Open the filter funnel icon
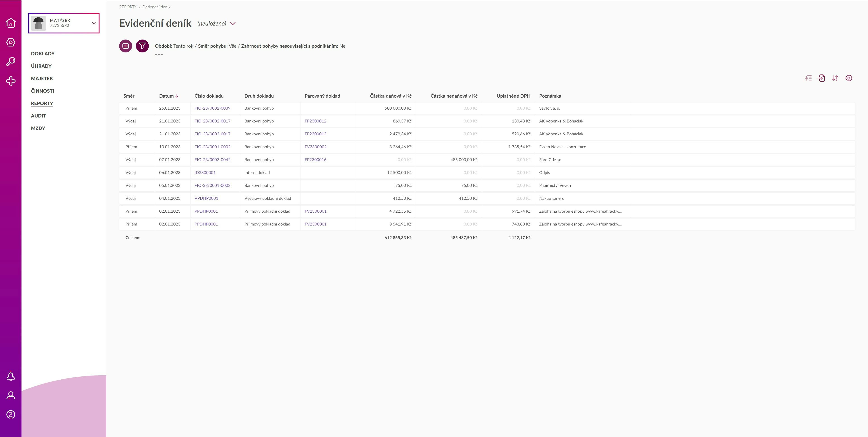 tap(142, 46)
